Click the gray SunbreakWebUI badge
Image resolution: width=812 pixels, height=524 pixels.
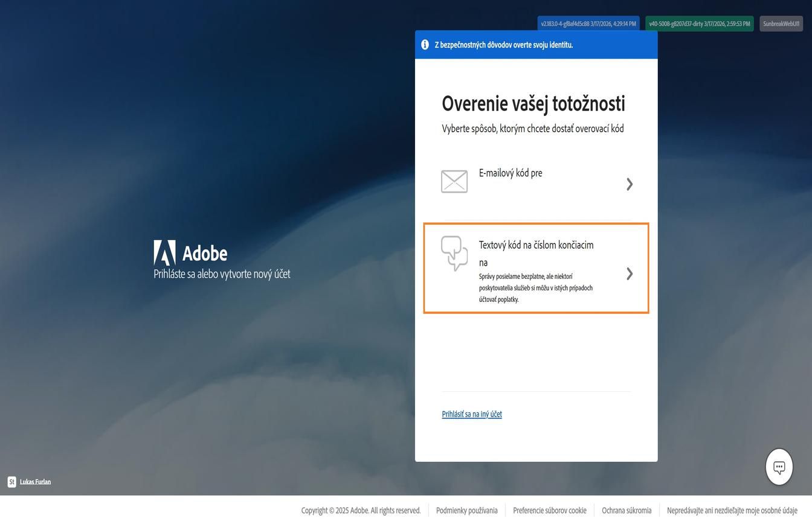coord(782,24)
